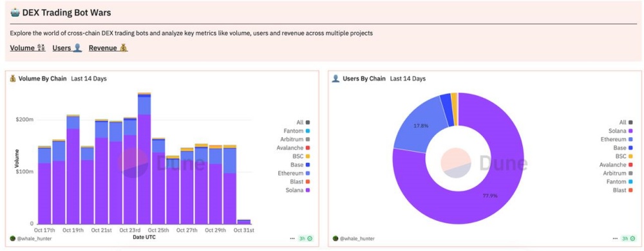Click the Oct 21st x-axis label
Image resolution: width=644 pixels, height=251 pixels.
pyautogui.click(x=102, y=230)
